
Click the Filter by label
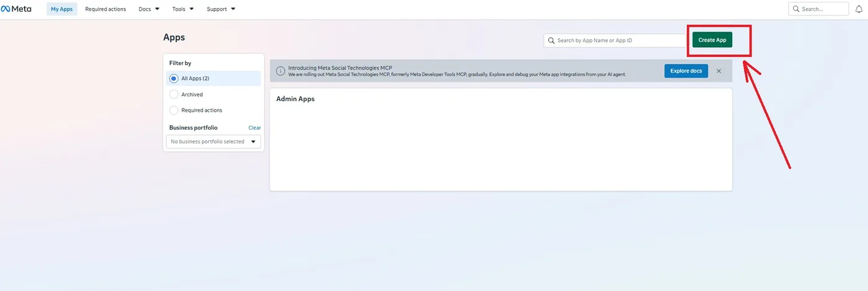coord(180,63)
